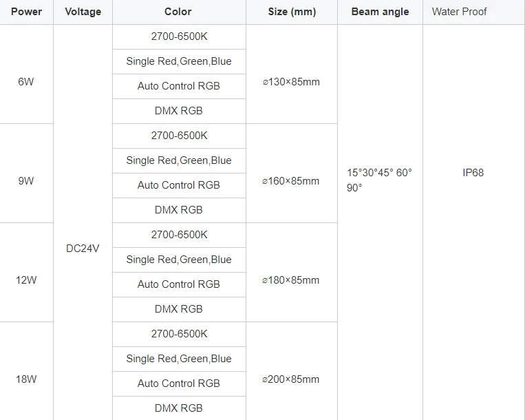The height and width of the screenshot is (420, 525).
Task: Click DMX RGB in the 18W row
Action: [179, 408]
